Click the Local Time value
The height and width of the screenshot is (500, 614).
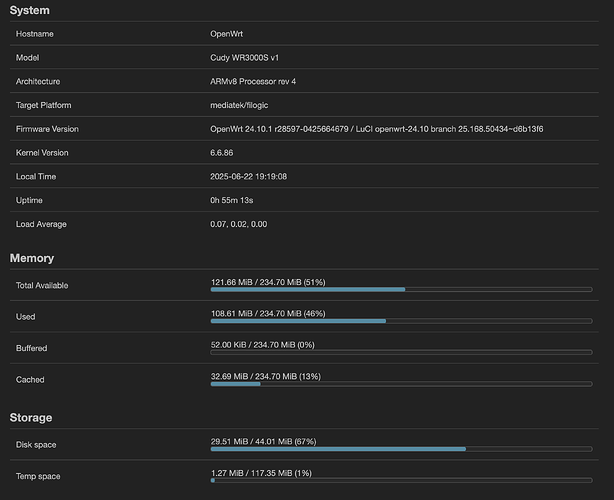click(249, 176)
